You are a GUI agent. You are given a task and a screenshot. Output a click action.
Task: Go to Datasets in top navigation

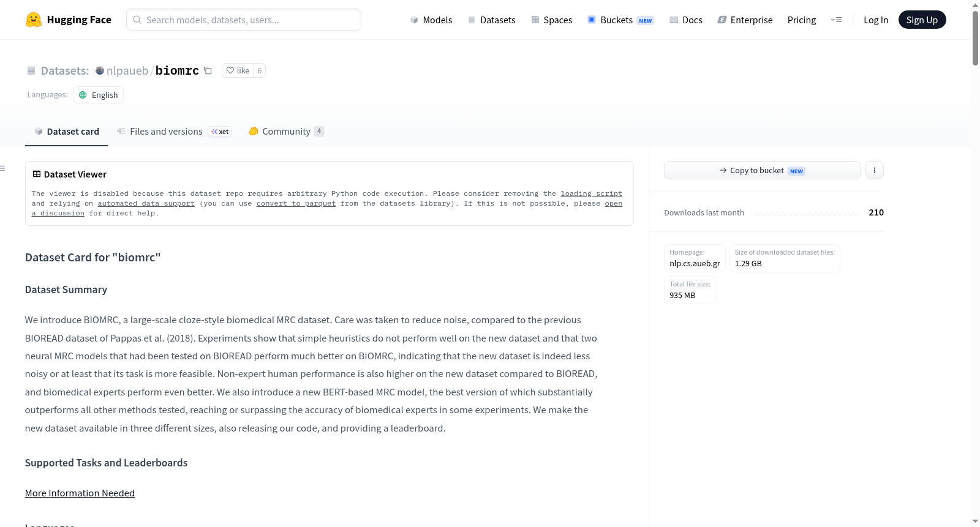coord(491,20)
